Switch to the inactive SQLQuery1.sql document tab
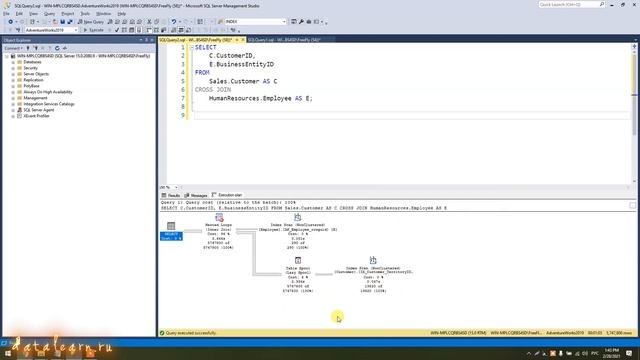Viewport: 640px width, 360px height. pyautogui.click(x=284, y=40)
